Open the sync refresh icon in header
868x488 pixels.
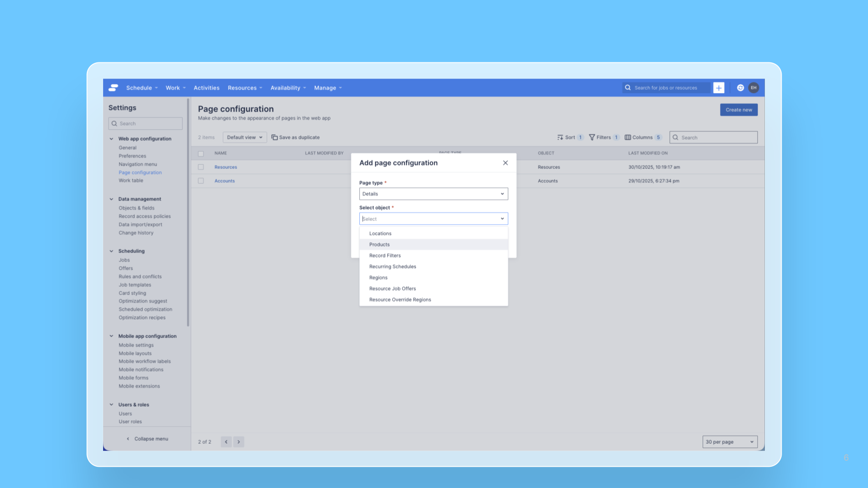(x=741, y=88)
